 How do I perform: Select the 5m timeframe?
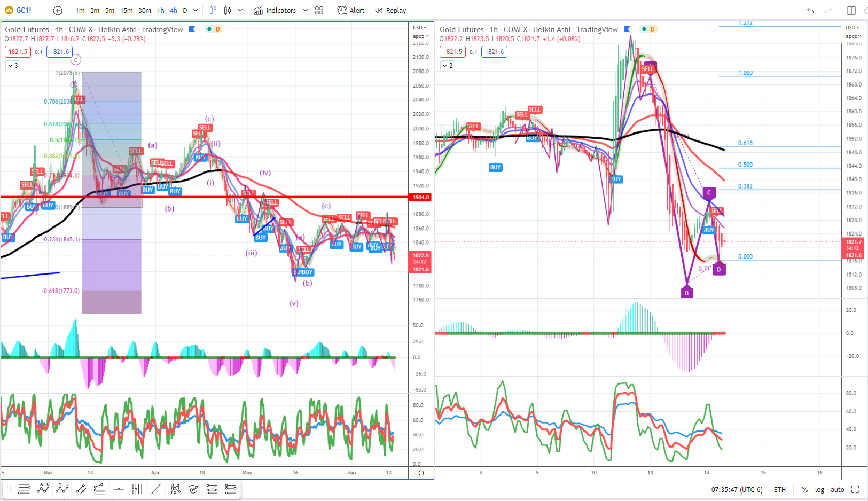110,11
